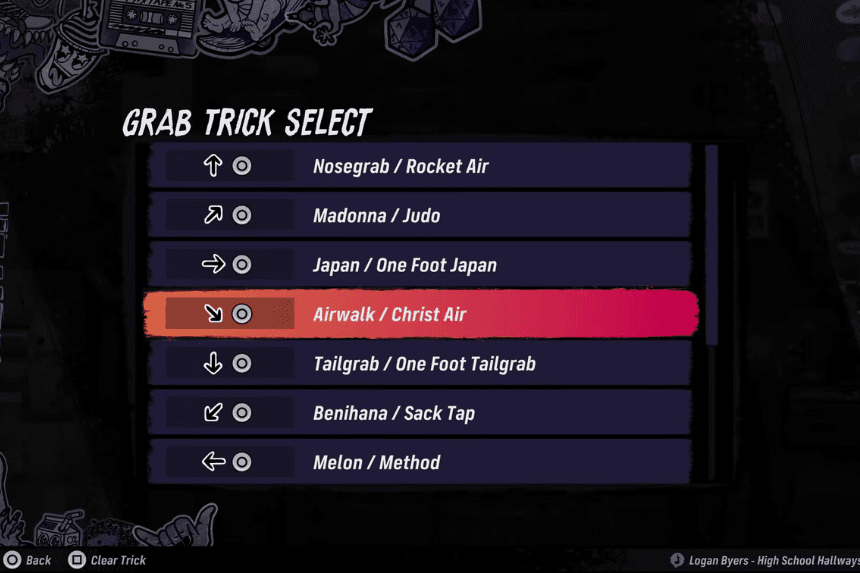Screen dimensions: 860x573
Task: Click the down-left arrow icon for Benihana
Action: pos(212,413)
